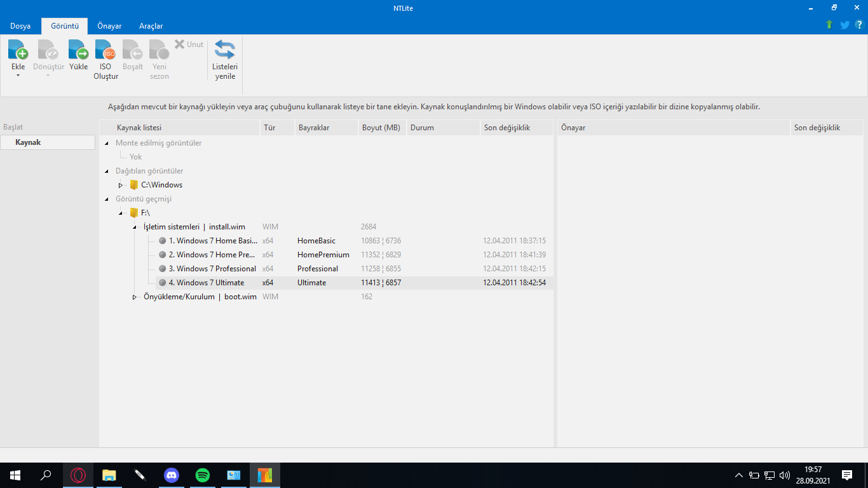Select the 1. Windows 7 Home Basic row
Viewport: 868px width, 488px height.
(x=354, y=241)
